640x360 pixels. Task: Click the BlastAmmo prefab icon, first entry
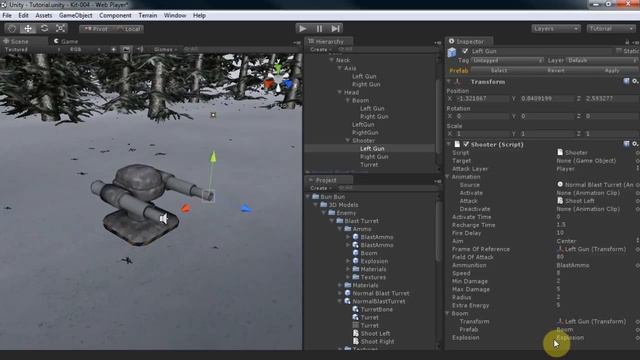click(x=355, y=237)
